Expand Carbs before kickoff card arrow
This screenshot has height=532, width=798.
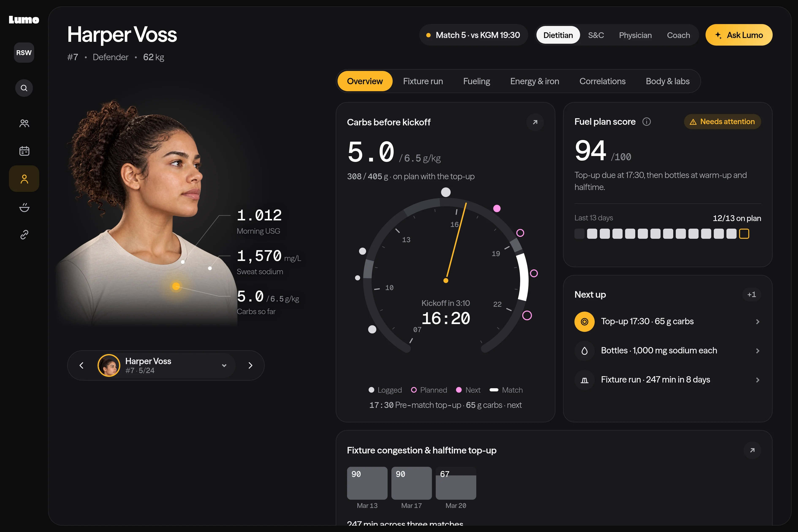point(535,122)
